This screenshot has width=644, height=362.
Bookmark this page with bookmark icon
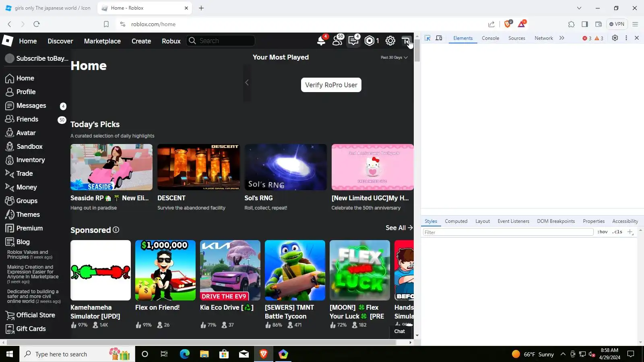[106, 24]
